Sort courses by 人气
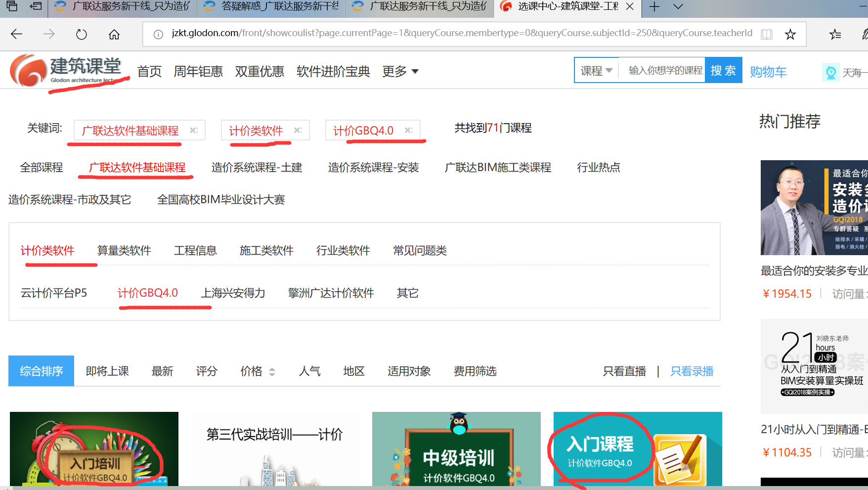Screen dimensions: 868x490 309,371
